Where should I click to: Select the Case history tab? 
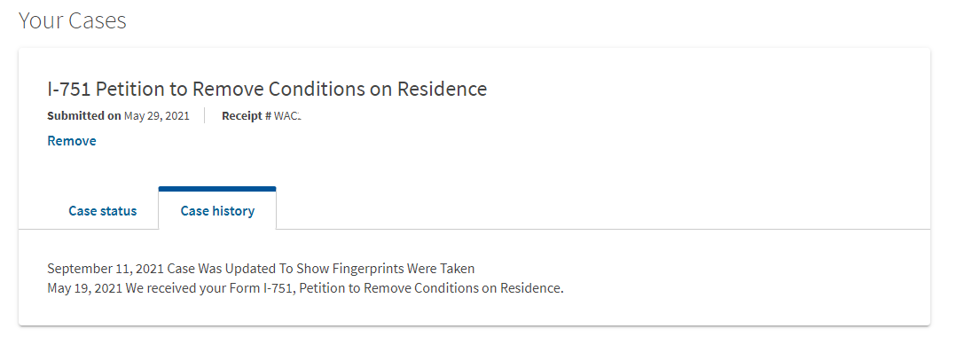(x=217, y=210)
